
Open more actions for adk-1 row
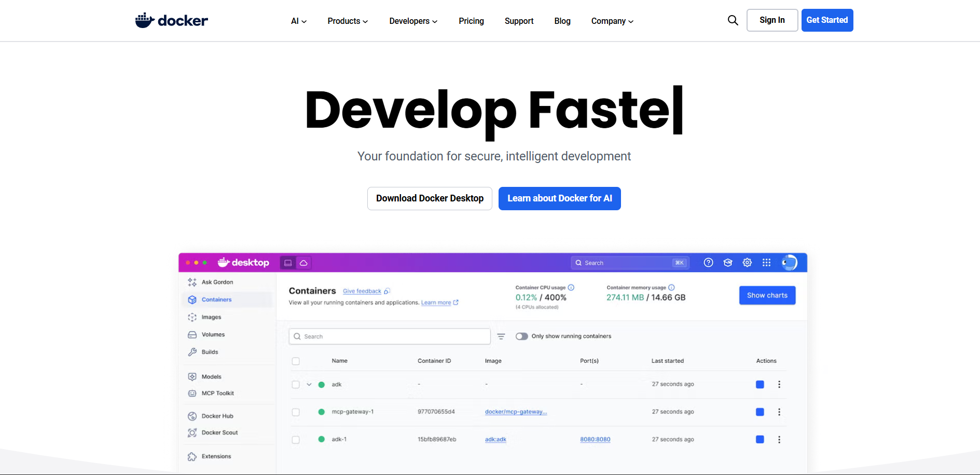(x=779, y=440)
